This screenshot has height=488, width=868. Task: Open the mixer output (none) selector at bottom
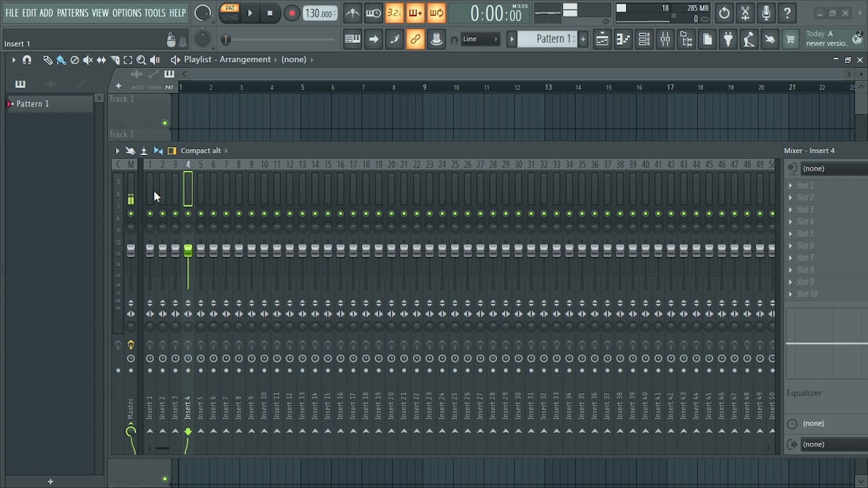(x=834, y=444)
